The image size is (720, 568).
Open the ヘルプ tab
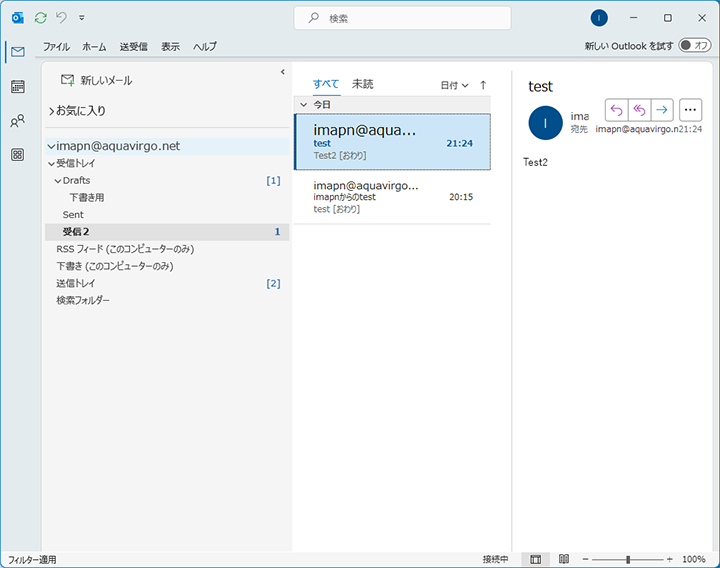(x=204, y=46)
